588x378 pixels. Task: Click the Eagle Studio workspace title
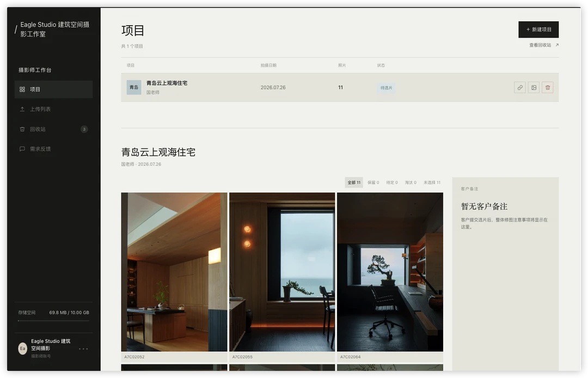[x=55, y=29]
